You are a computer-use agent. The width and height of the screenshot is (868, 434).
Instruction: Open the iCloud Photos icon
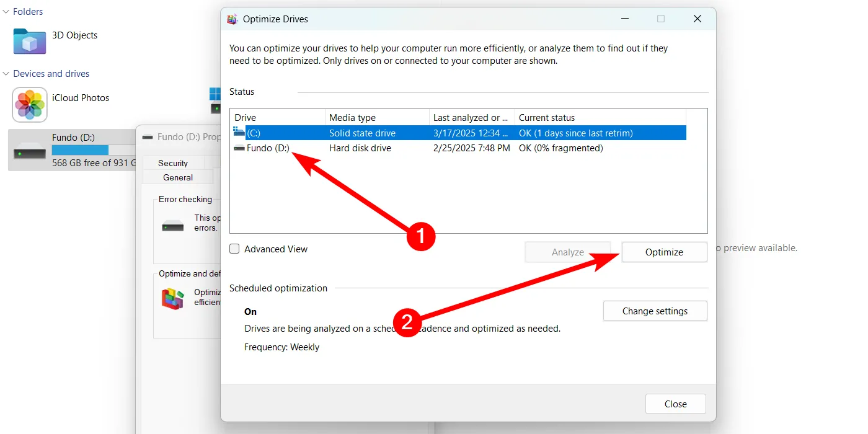pyautogui.click(x=30, y=105)
